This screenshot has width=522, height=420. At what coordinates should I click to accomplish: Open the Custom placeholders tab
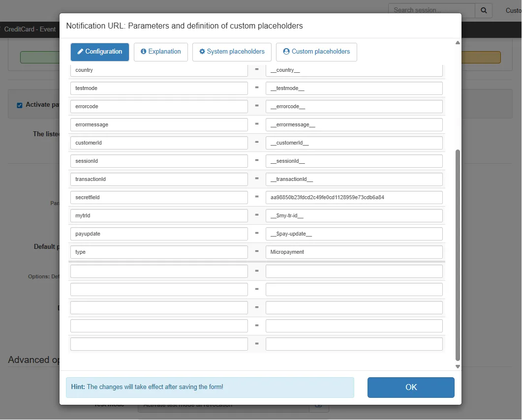(x=317, y=52)
